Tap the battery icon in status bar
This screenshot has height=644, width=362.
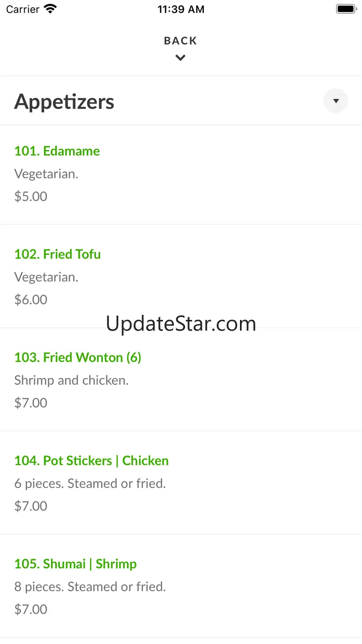(345, 9)
